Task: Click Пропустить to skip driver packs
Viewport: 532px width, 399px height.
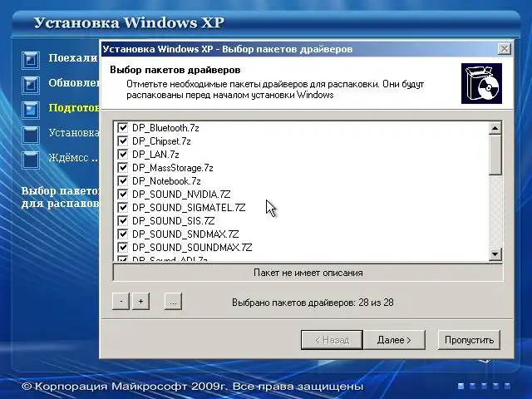Action: tap(469, 340)
